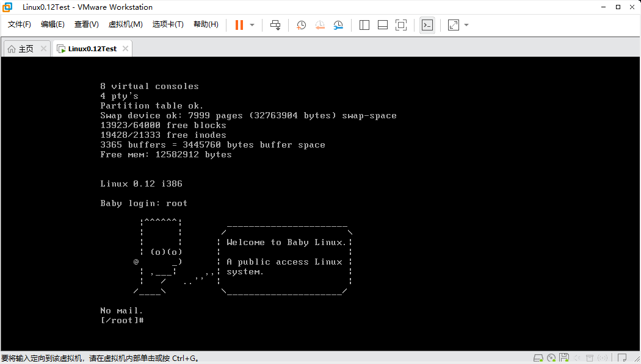
Task: Click the console view icon in toolbar
Action: click(x=427, y=25)
